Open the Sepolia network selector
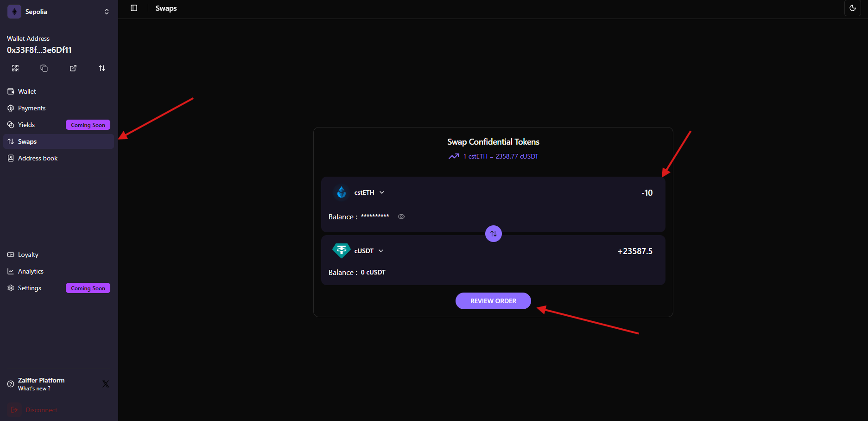The width and height of the screenshot is (868, 421). pyautogui.click(x=59, y=12)
